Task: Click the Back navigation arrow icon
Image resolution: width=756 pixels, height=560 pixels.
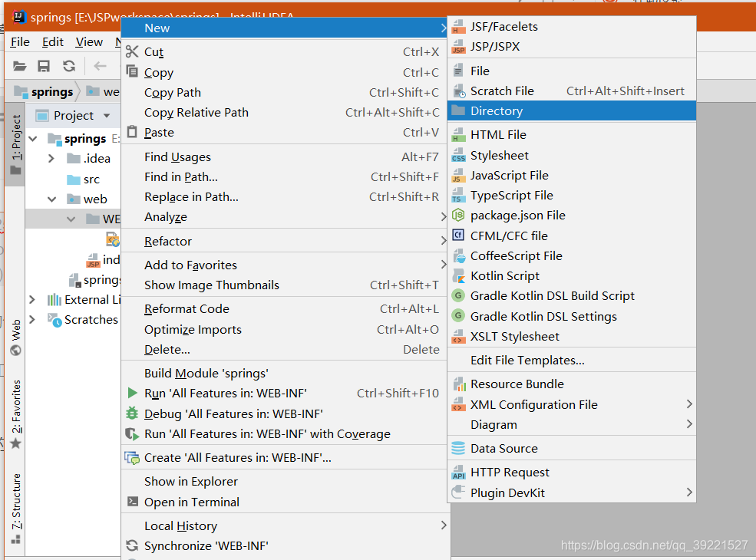Action: tap(100, 66)
